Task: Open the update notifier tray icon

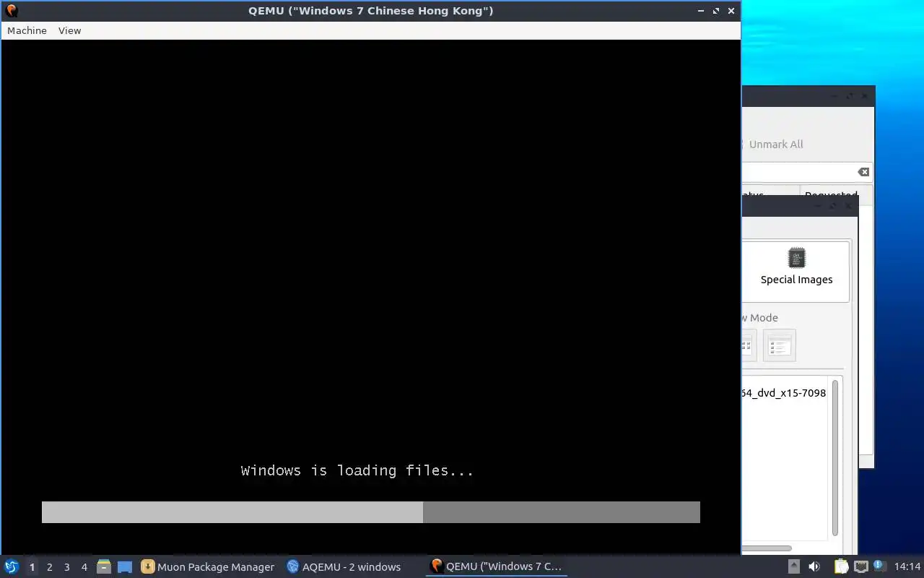Action: [x=879, y=566]
